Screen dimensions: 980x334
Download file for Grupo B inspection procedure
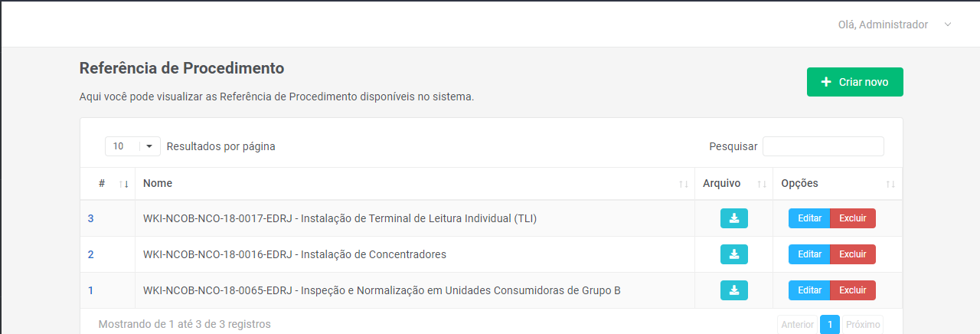pyautogui.click(x=733, y=290)
